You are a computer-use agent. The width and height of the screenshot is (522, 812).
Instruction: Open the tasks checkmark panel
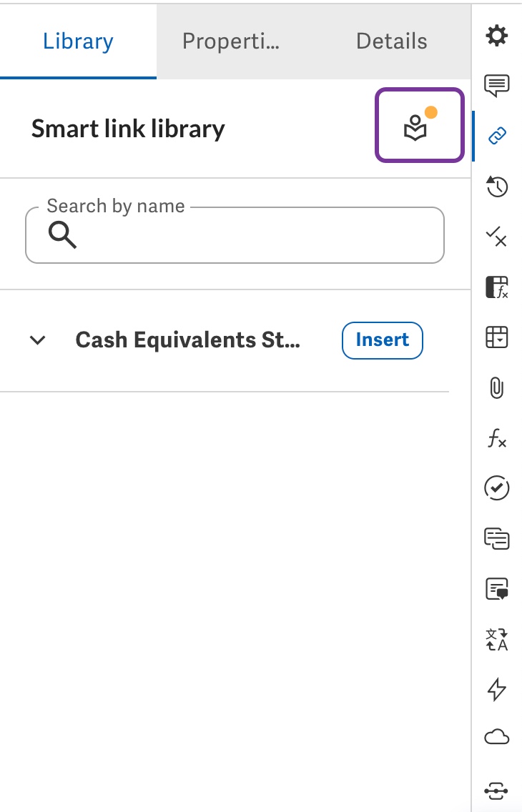pos(497,488)
